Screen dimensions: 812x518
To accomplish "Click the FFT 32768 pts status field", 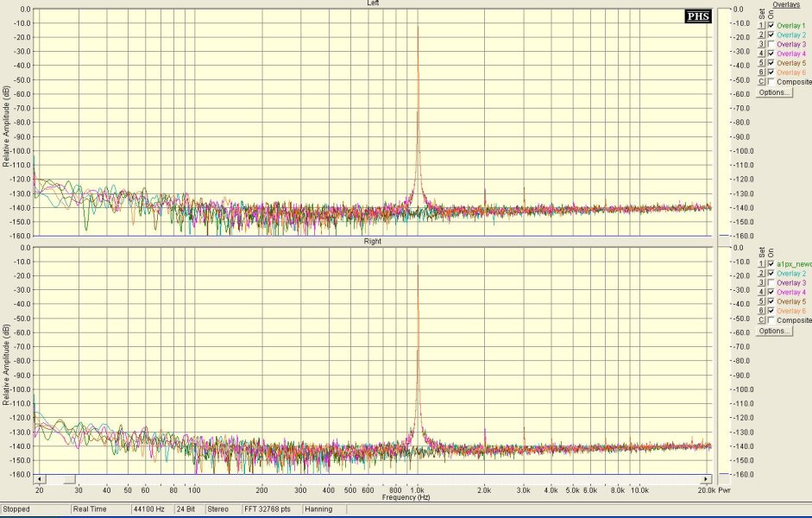I will tap(271, 509).
